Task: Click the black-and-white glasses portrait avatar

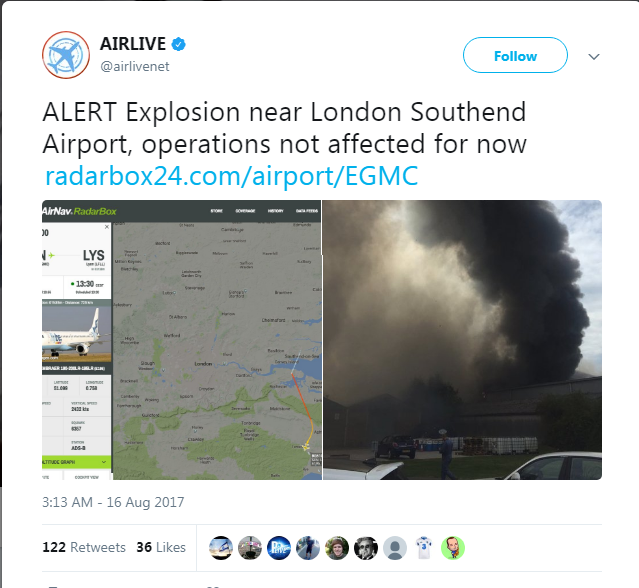Action: pyautogui.click(x=366, y=548)
